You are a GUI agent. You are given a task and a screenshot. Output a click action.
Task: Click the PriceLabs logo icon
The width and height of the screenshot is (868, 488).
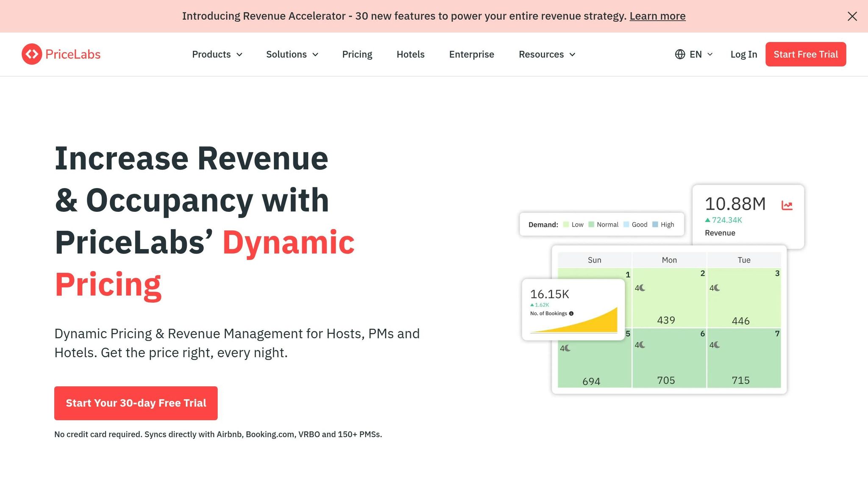click(x=32, y=54)
